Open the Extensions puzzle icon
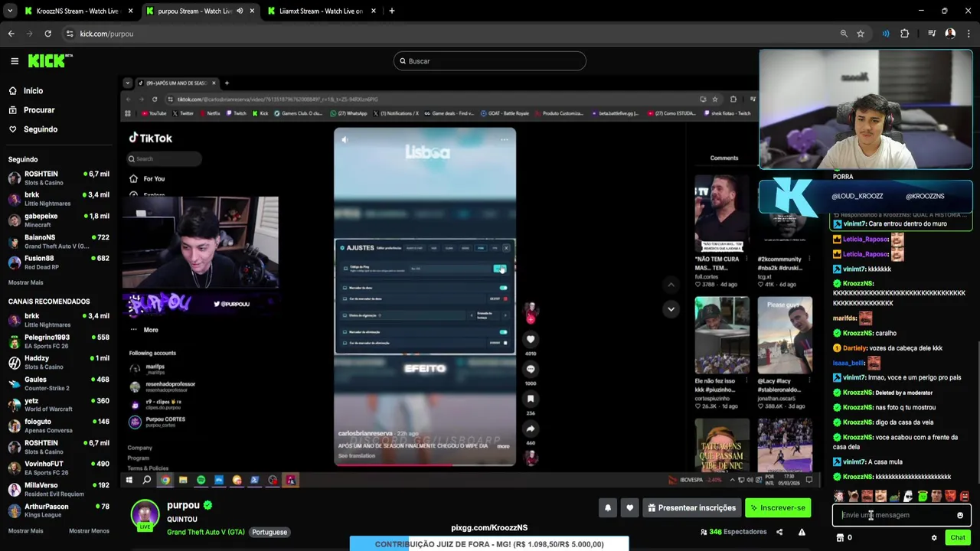 [x=905, y=34]
